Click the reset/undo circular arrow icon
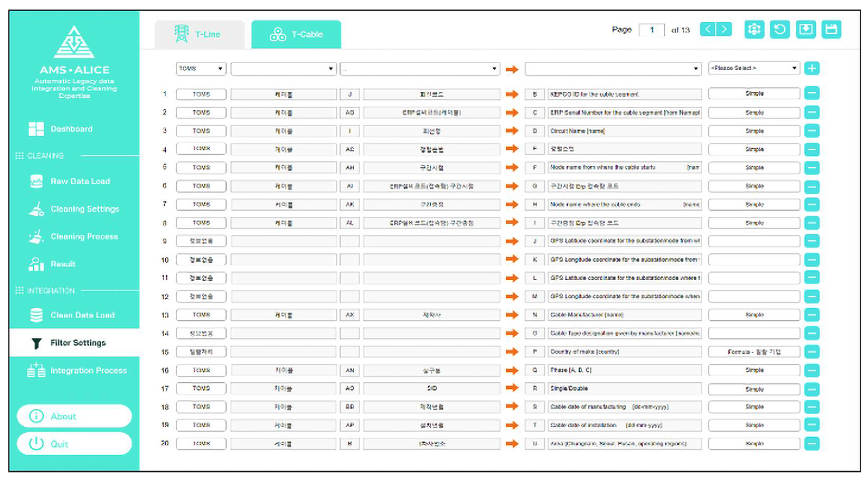Screen dimensions: 868x483 [x=779, y=30]
